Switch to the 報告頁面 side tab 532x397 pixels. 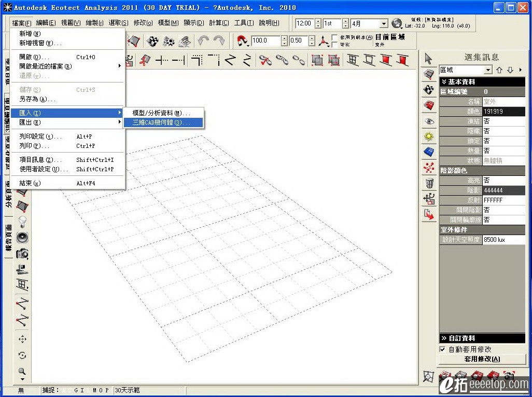(8, 238)
